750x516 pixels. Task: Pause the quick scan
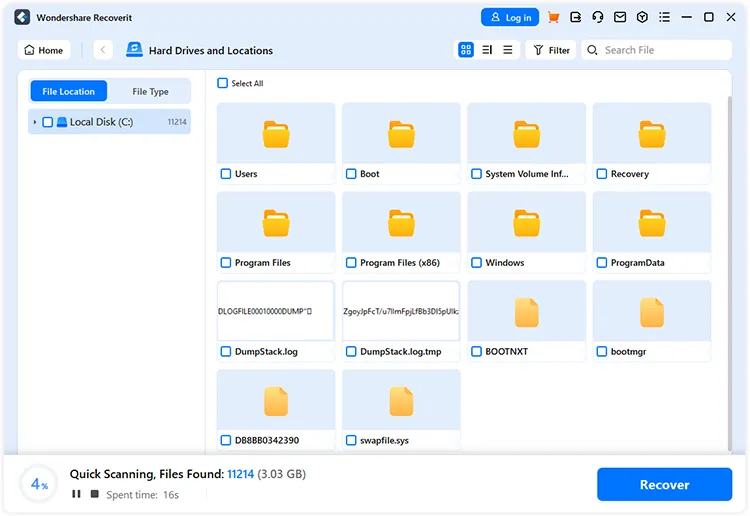click(x=76, y=494)
